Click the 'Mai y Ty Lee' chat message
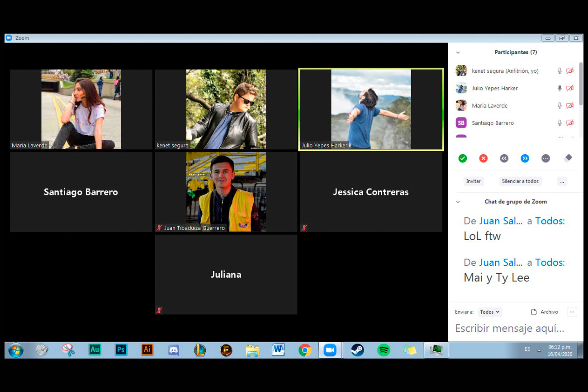The image size is (588, 392). 496,278
